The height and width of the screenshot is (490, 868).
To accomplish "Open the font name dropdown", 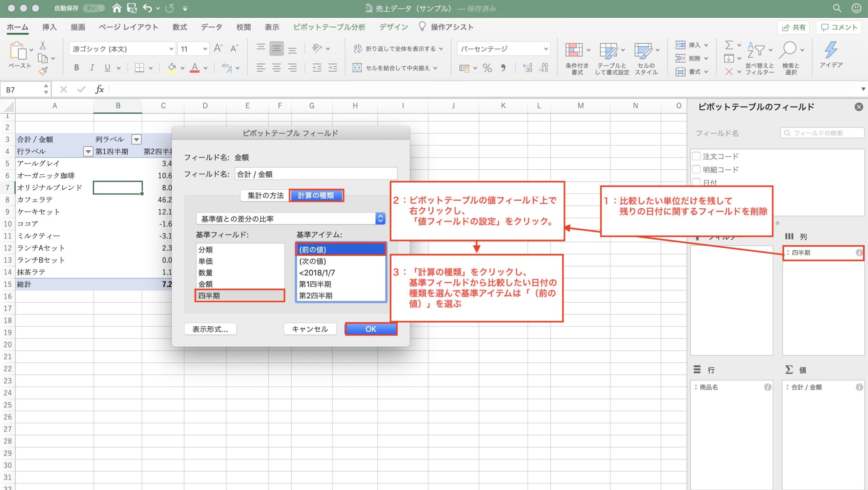I will (x=171, y=49).
